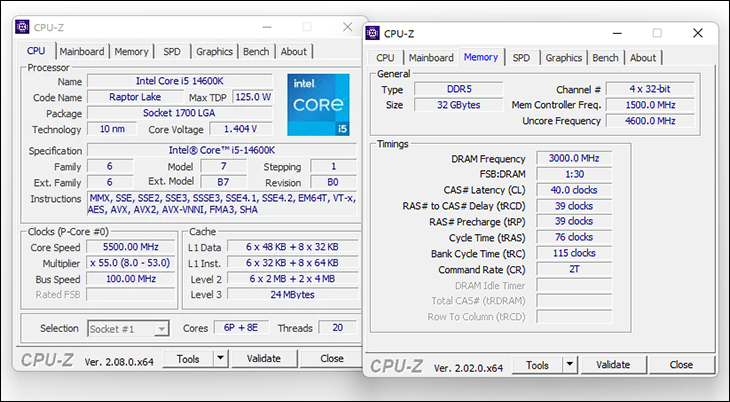Image resolution: width=730 pixels, height=402 pixels.
Task: Minimize the right CPU-Z Memory window
Action: (617, 33)
